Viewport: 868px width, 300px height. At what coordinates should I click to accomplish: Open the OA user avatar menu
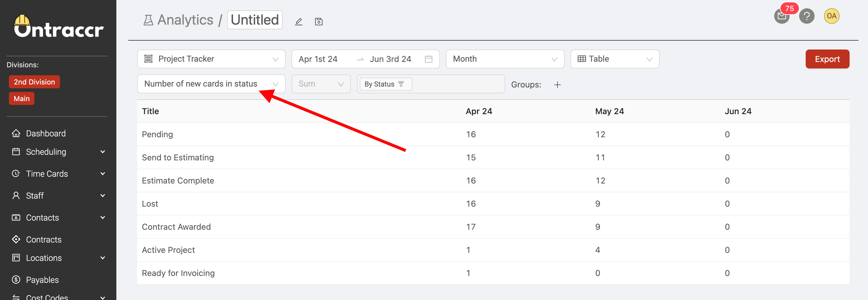[831, 16]
